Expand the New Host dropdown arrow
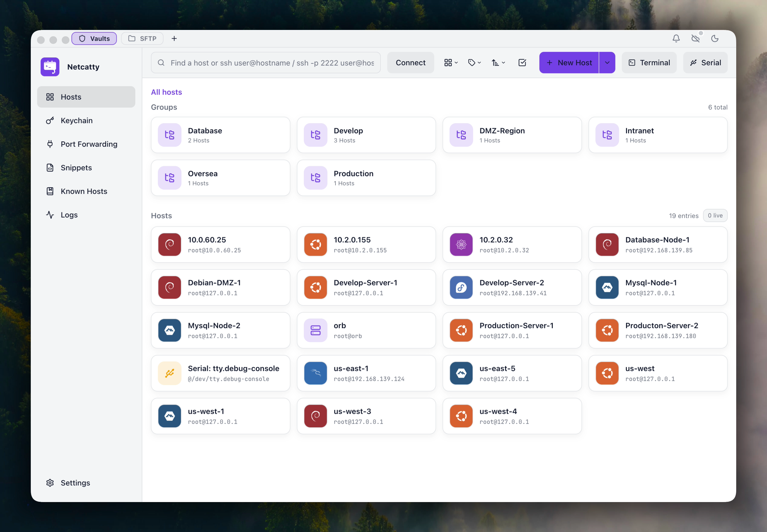767x532 pixels. [x=607, y=63]
